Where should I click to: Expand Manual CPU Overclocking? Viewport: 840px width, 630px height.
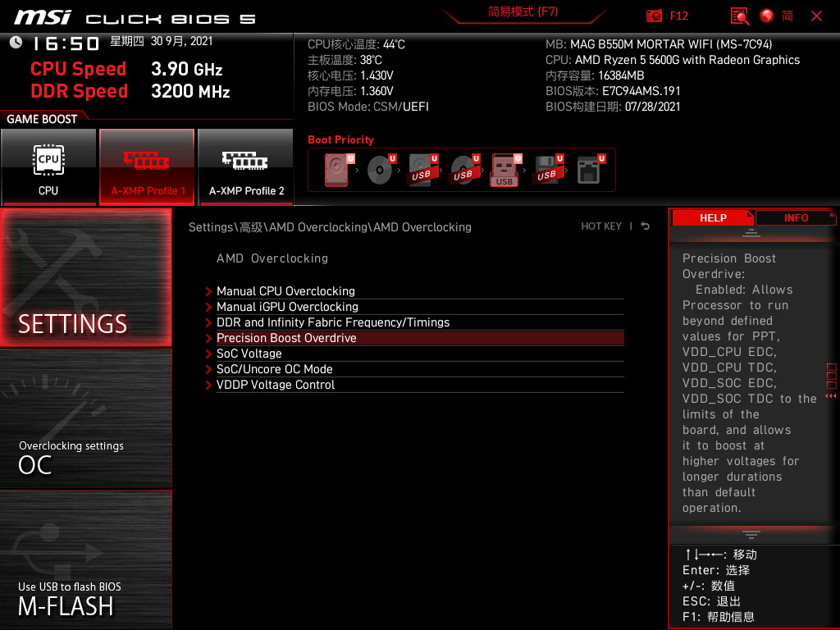(x=285, y=291)
